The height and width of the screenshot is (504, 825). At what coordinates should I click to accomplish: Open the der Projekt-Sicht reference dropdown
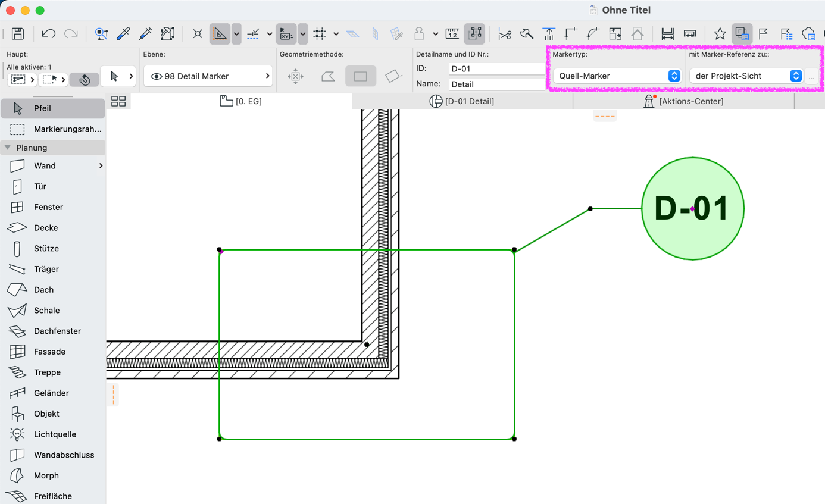click(746, 76)
